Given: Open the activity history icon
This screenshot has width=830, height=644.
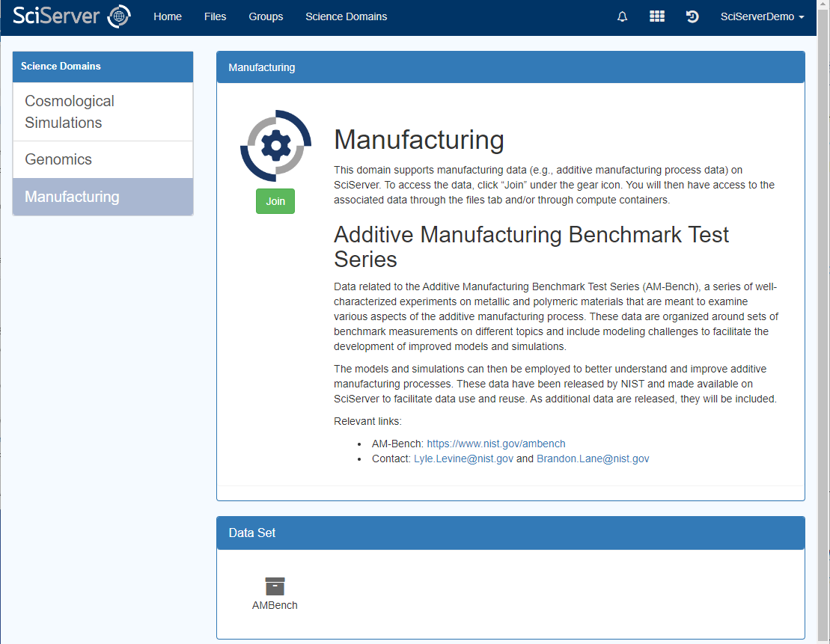Looking at the screenshot, I should pyautogui.click(x=692, y=16).
